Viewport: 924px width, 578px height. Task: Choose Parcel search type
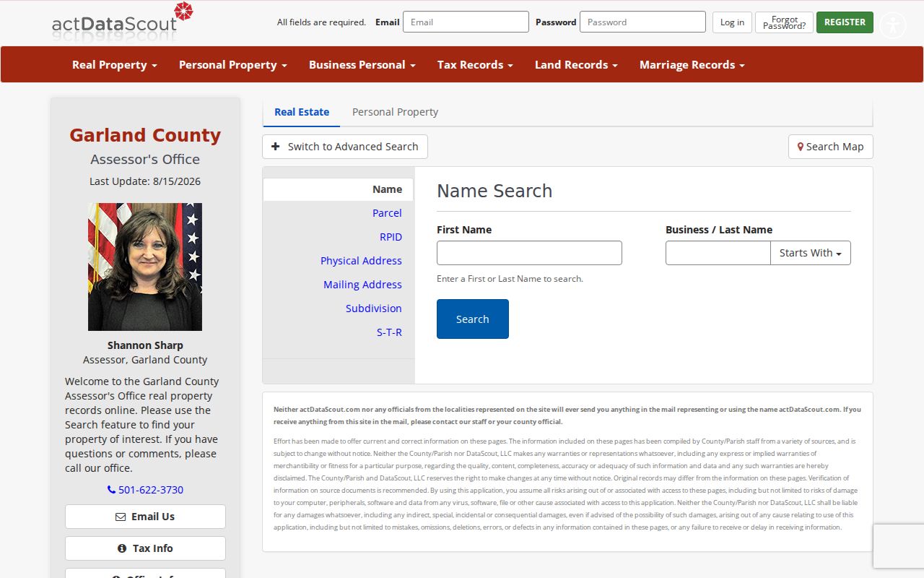point(387,213)
